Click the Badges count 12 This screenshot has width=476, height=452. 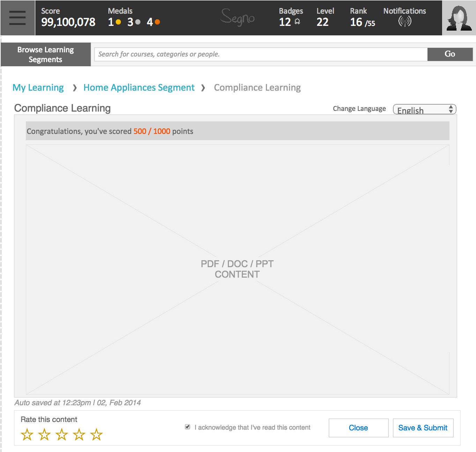(285, 22)
